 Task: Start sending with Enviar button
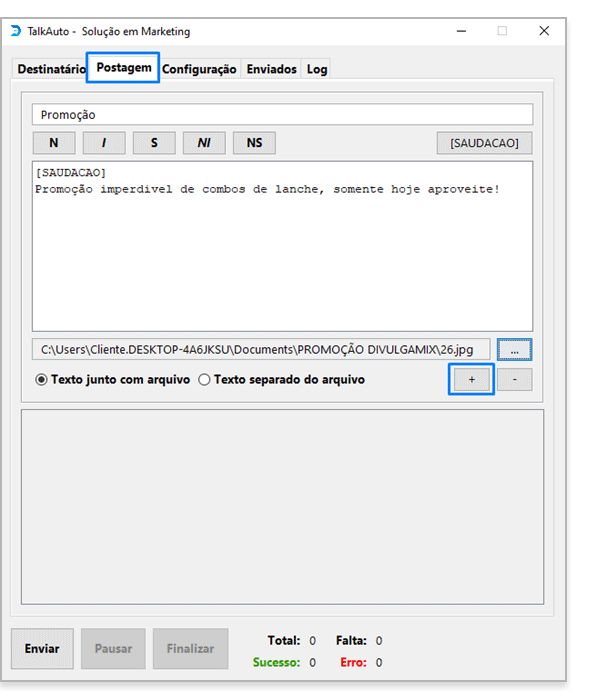42,649
